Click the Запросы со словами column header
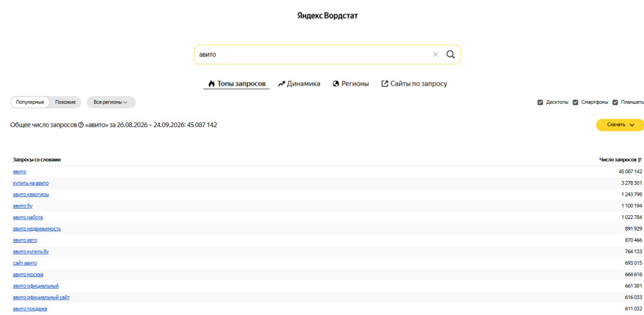This screenshot has height=315, width=644. 37,160
